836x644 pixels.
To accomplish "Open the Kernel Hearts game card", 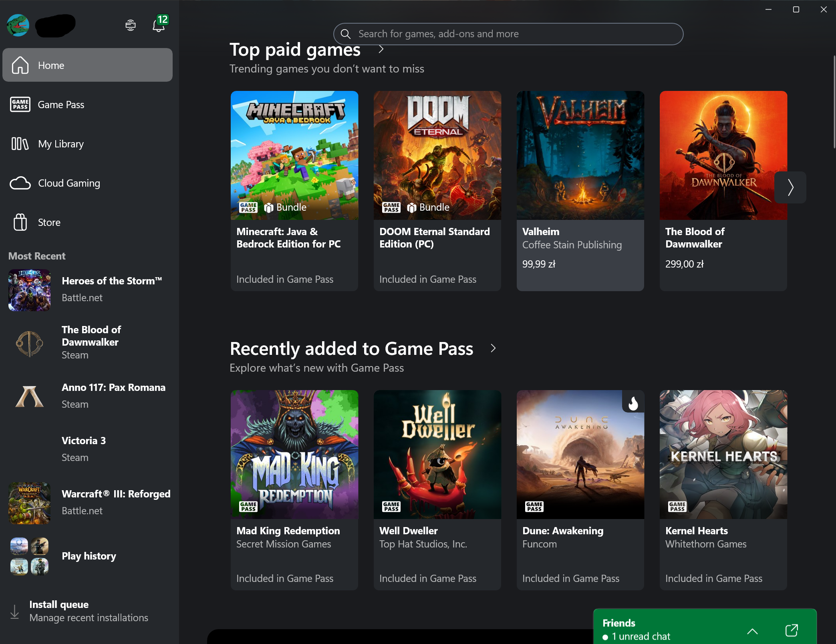I will point(723,490).
